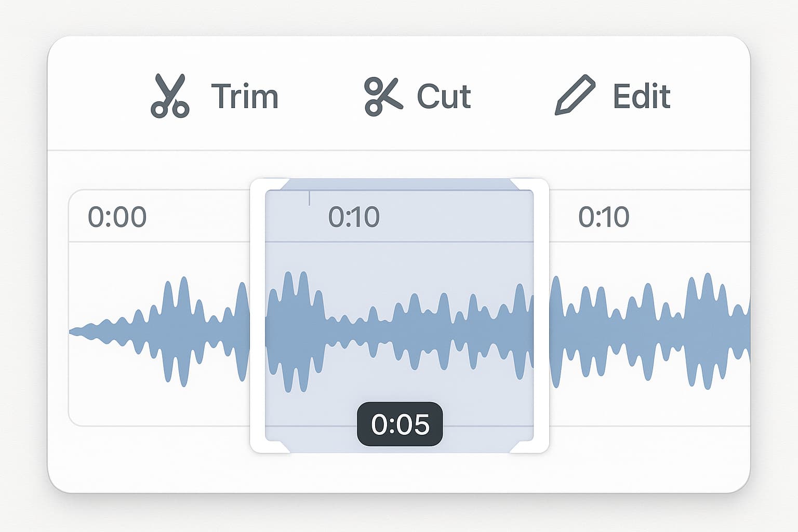Select the Cut text label
The width and height of the screenshot is (798, 532).
(444, 97)
